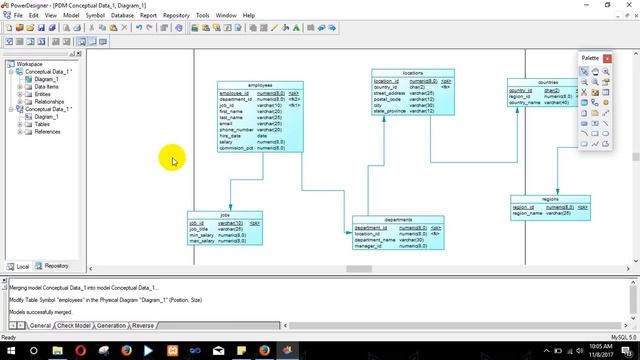Open the Repository menu

tap(176, 16)
